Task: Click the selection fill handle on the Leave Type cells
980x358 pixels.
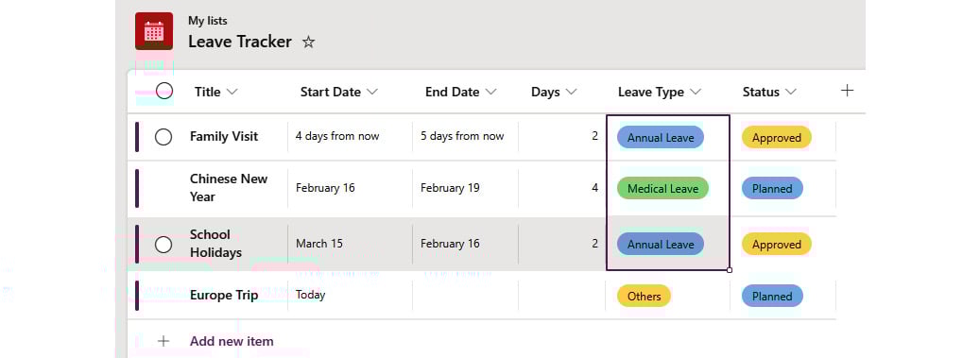Action: pyautogui.click(x=730, y=270)
